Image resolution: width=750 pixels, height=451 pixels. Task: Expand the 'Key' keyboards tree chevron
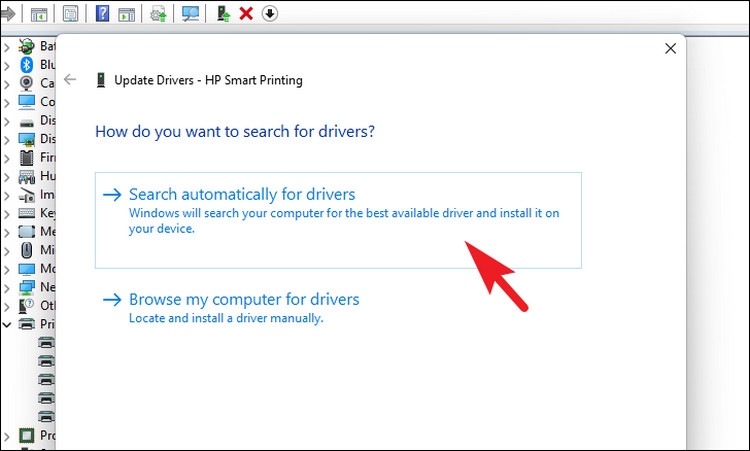coord(7,214)
